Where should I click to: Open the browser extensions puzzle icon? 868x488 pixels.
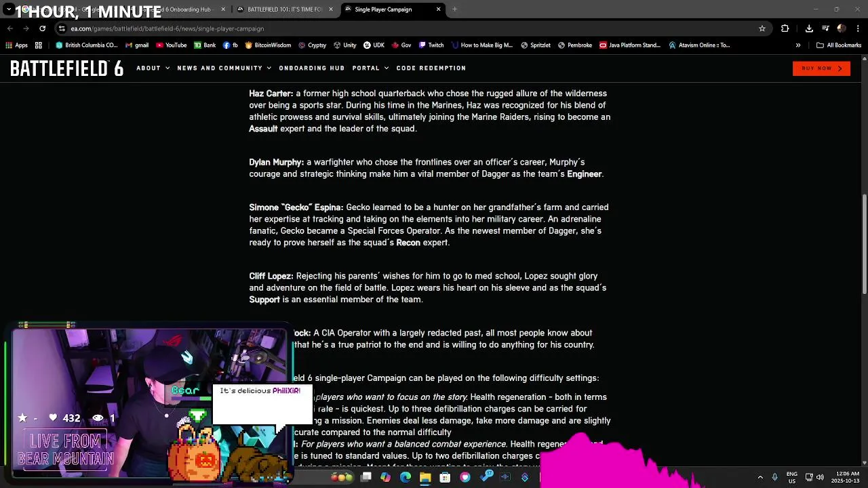click(x=785, y=28)
